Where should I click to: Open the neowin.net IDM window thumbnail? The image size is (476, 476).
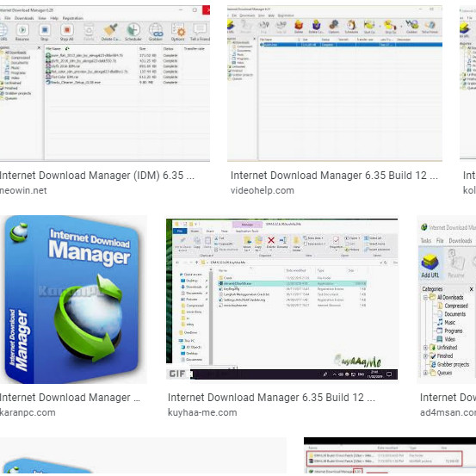(105, 83)
